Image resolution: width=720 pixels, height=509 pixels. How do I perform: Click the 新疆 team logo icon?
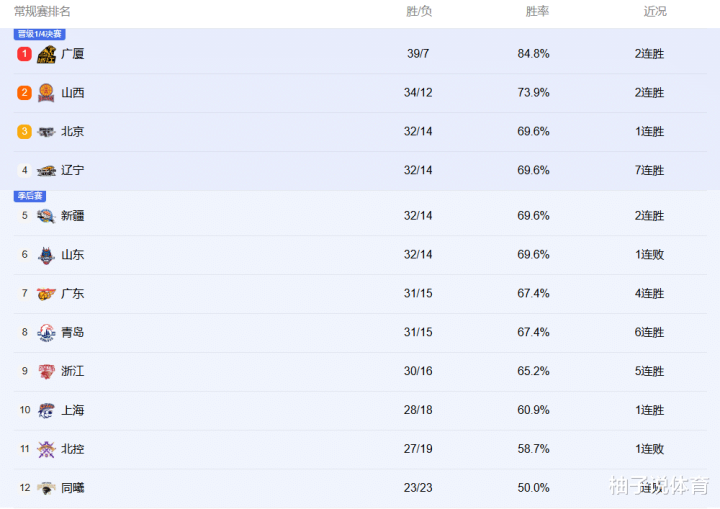(46, 216)
